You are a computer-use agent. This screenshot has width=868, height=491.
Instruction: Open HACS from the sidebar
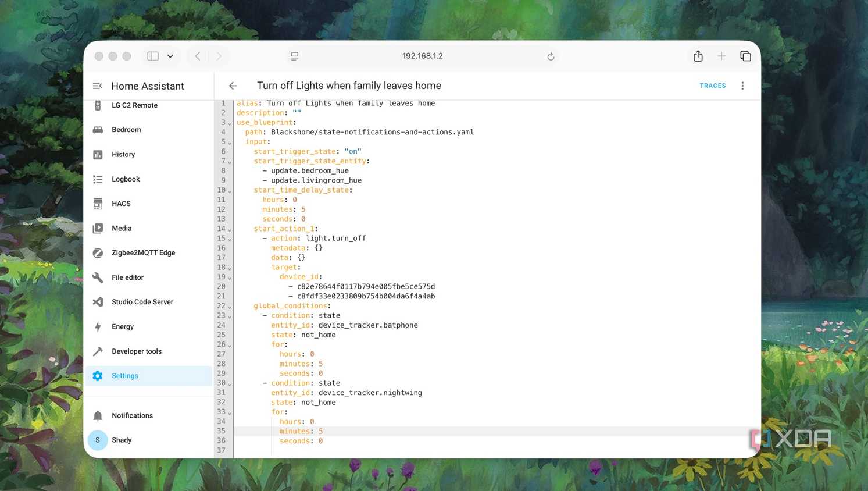(x=149, y=204)
